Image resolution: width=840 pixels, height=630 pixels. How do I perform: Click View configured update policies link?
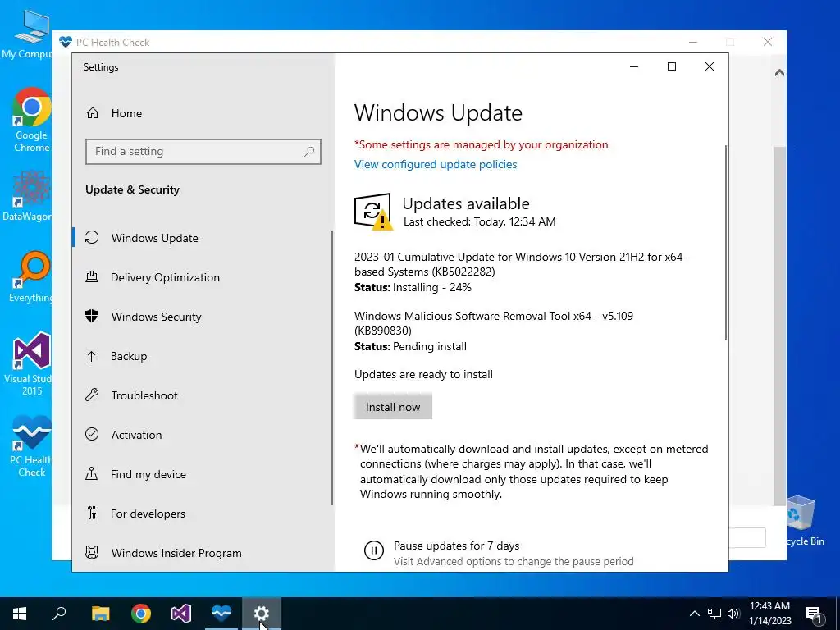pyautogui.click(x=436, y=164)
